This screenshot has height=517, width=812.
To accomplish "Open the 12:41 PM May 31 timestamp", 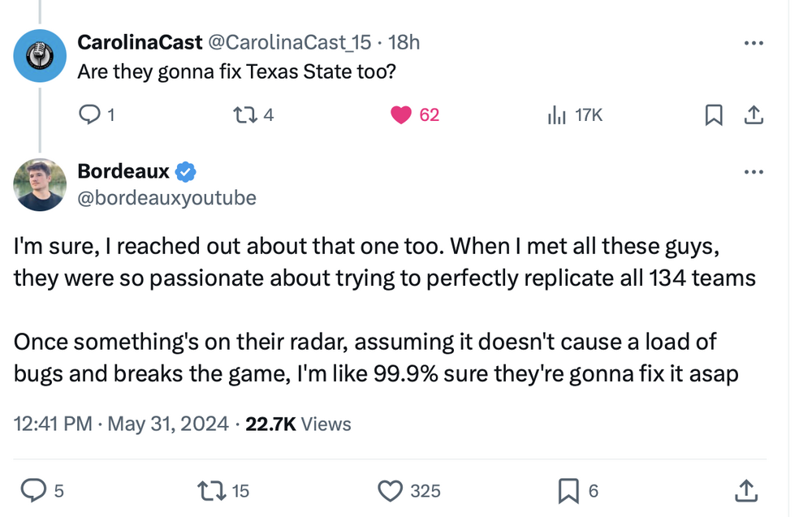I will (x=122, y=424).
